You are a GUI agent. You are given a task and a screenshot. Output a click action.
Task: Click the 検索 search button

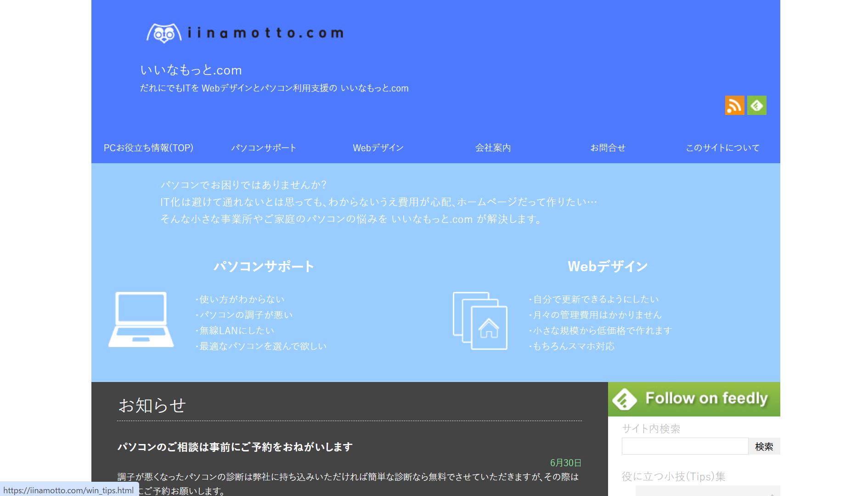[x=764, y=446]
